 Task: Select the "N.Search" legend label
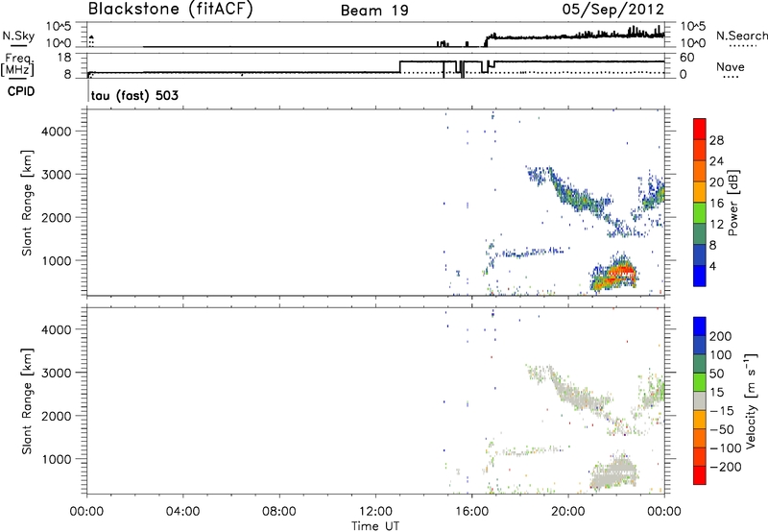tap(741, 36)
